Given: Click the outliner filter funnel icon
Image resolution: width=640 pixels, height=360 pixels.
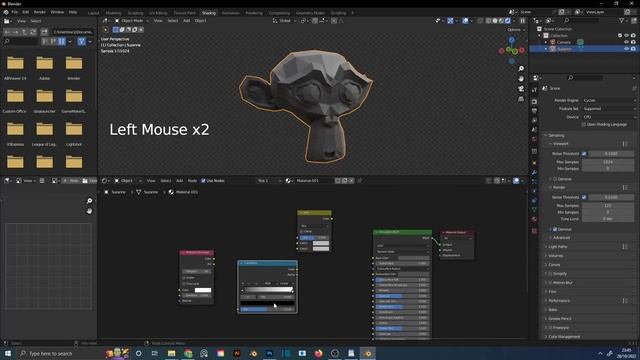Looking at the screenshot, I should 621,20.
